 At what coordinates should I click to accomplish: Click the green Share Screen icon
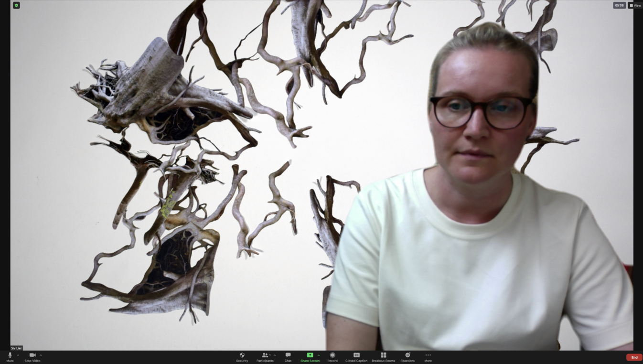click(x=310, y=355)
